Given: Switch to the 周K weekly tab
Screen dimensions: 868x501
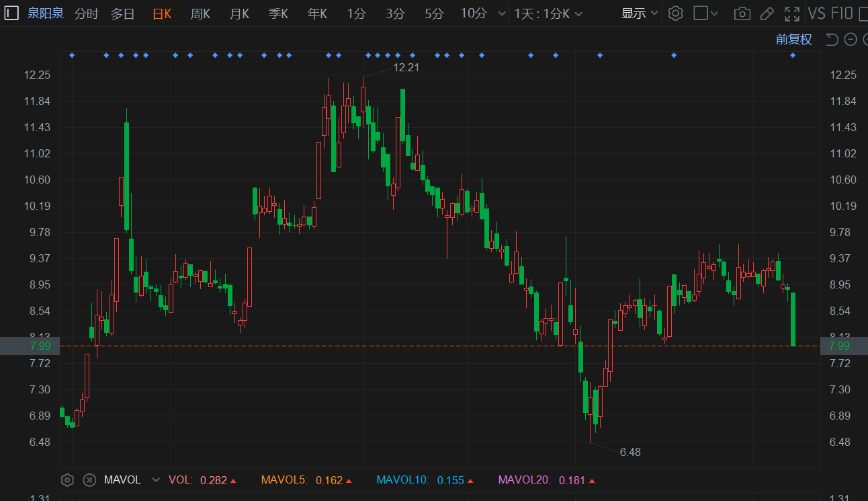Looking at the screenshot, I should click(200, 13).
